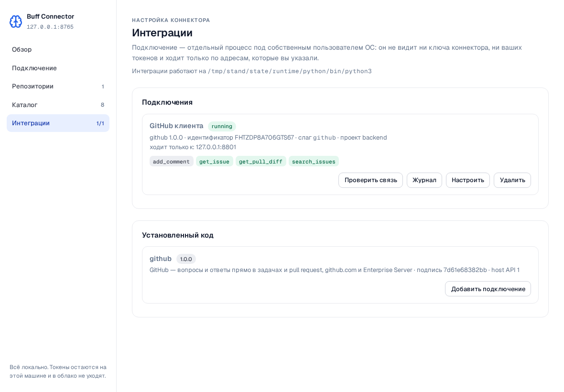The height and width of the screenshot is (392, 564).
Task: Select the active Интеграции sidebar item
Action: 58,123
